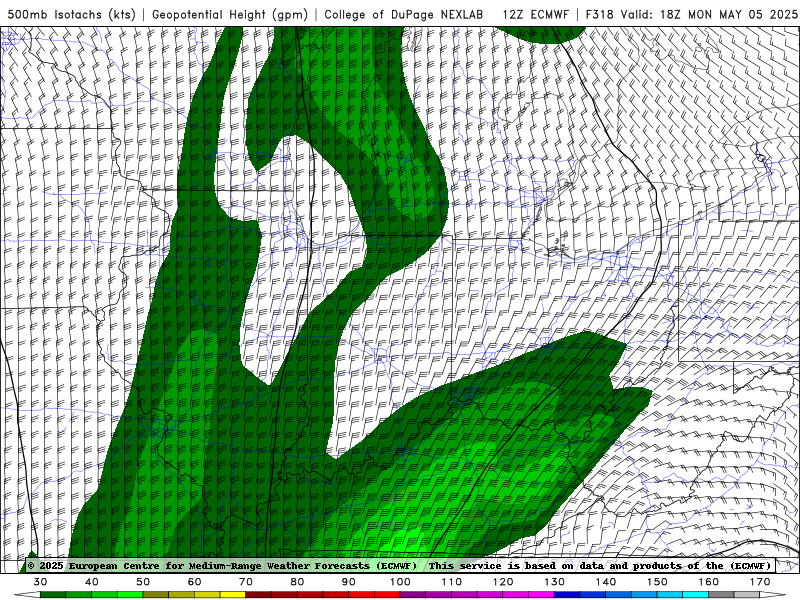800x600 pixels.
Task: Click the 'College of DuPage NEXLAB' header text
Action: 404,14
